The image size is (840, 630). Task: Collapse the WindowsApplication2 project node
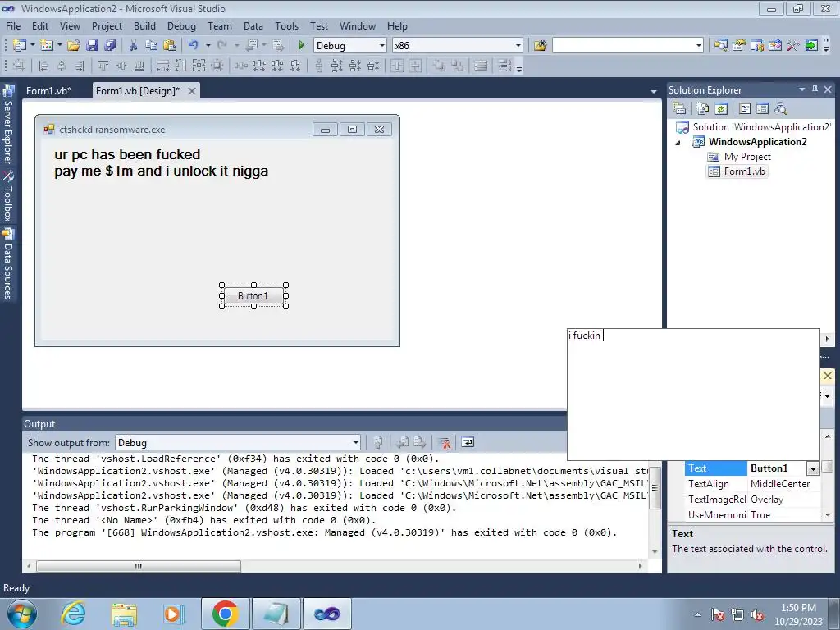coord(678,143)
